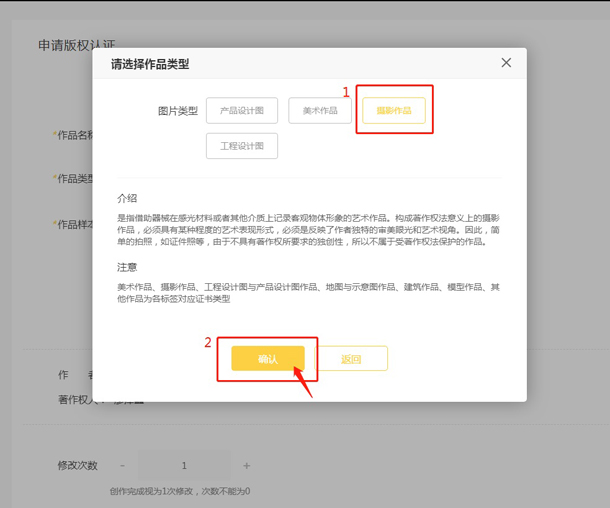Decrease 修改次数 with the minus button
Image resolution: width=610 pixels, height=508 pixels.
click(123, 466)
